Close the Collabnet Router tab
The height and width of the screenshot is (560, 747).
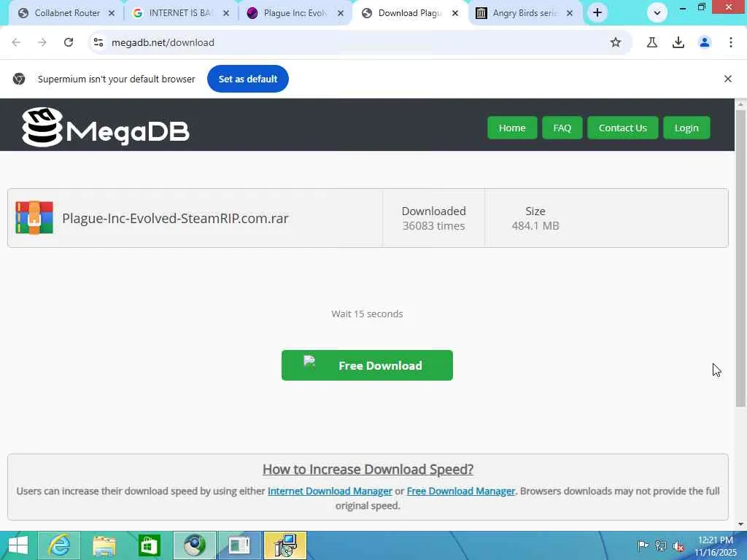pyautogui.click(x=112, y=13)
